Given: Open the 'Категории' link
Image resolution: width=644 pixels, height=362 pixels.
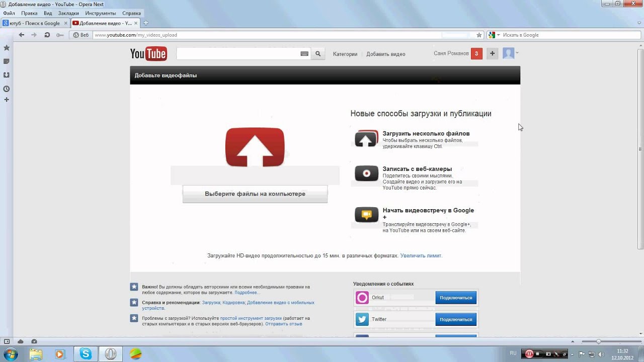Looking at the screenshot, I should coord(345,54).
